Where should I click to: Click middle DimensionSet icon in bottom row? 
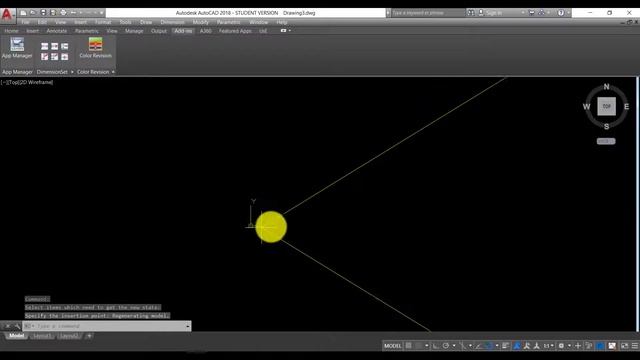pyautogui.click(x=55, y=57)
